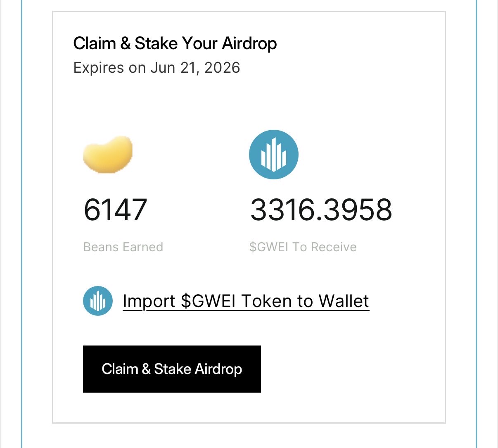Click the small $GWEI icon beside Import link
This screenshot has height=448, width=498.
tap(98, 301)
